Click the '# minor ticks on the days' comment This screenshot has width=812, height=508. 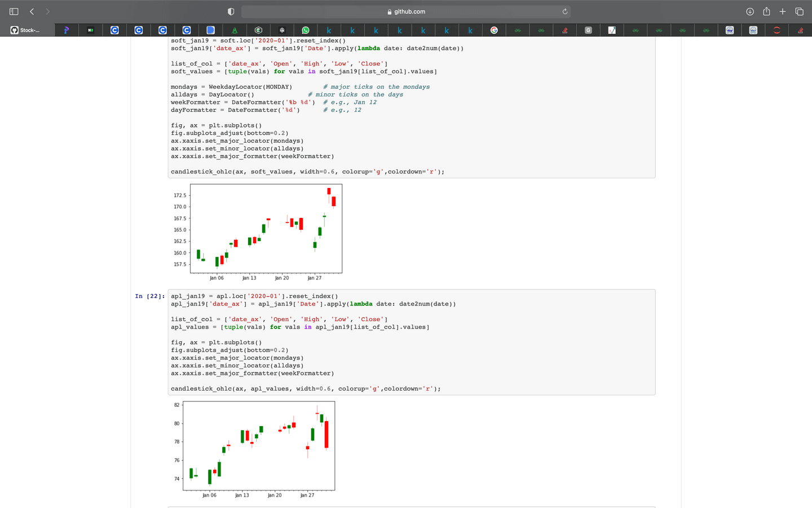(x=356, y=95)
